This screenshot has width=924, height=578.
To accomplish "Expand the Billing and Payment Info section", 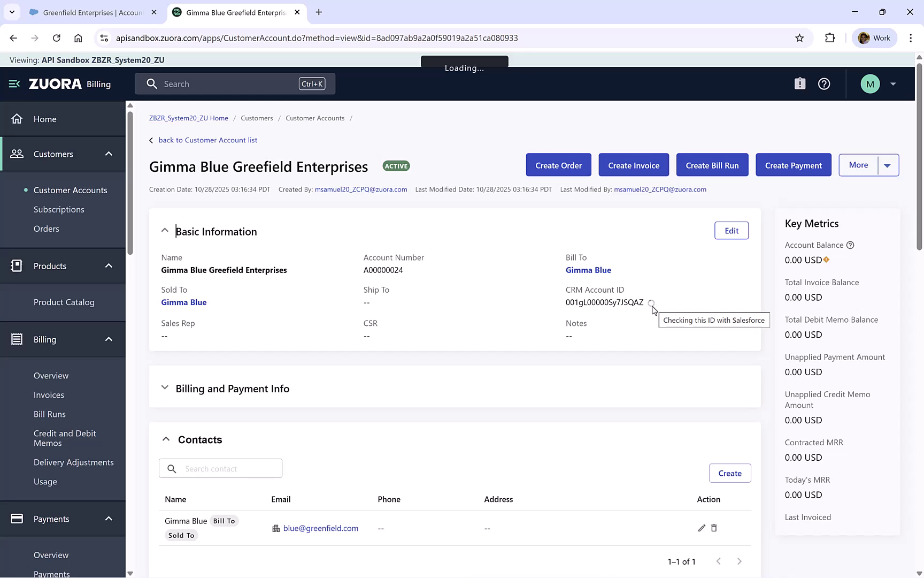I will click(165, 387).
